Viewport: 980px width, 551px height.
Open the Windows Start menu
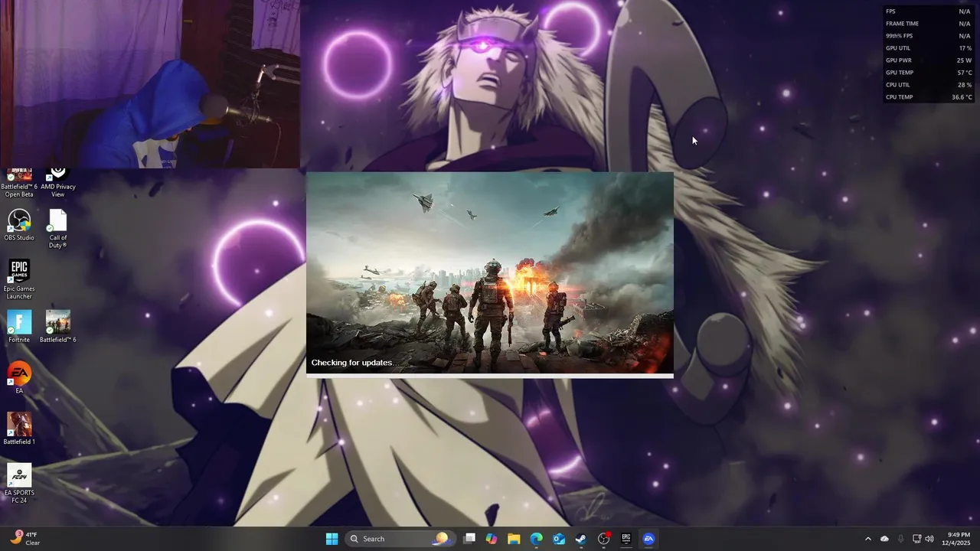[x=332, y=539]
